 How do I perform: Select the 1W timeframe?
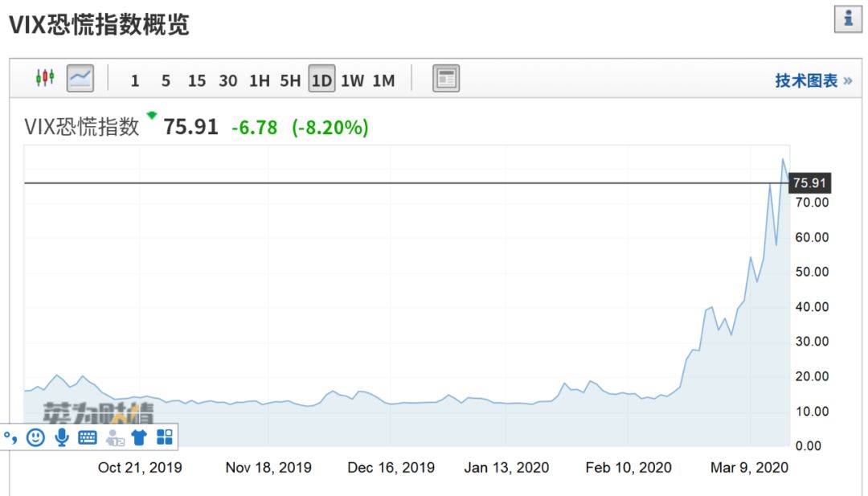(x=352, y=81)
